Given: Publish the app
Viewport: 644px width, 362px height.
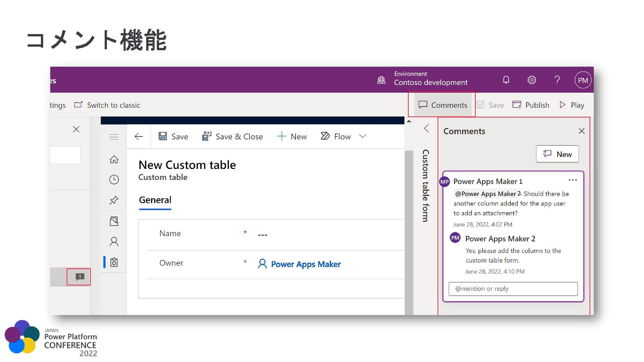Looking at the screenshot, I should (x=531, y=105).
